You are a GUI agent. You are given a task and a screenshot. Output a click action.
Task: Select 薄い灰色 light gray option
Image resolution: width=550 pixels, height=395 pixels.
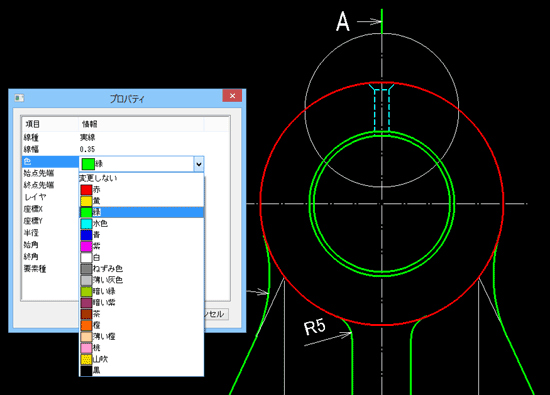pos(141,280)
